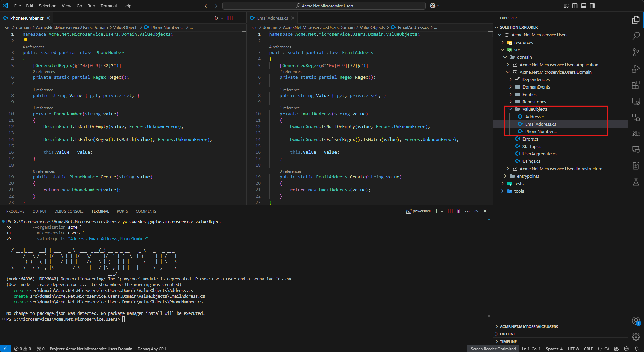The width and height of the screenshot is (644, 352).
Task: Open Startup.cs in the solution explorer
Action: 532,146
